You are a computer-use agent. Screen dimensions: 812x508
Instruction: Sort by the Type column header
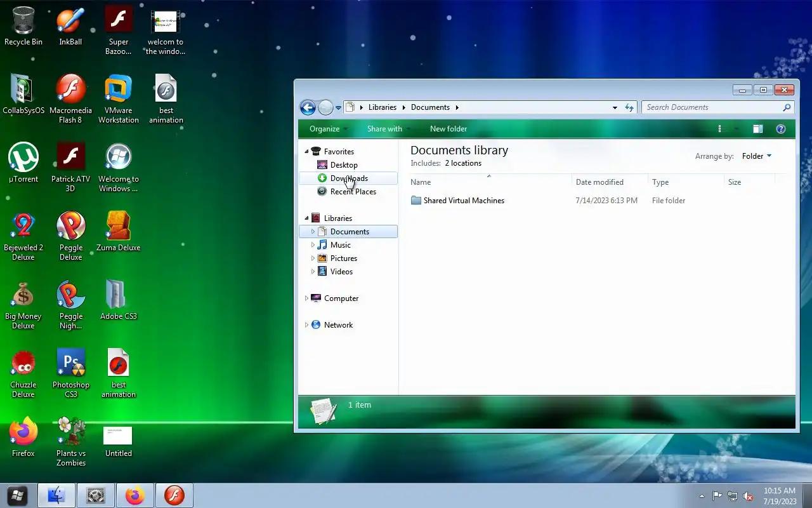(x=686, y=182)
